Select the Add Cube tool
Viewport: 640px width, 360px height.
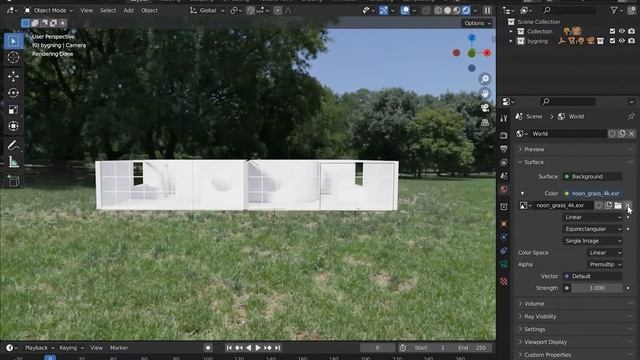click(13, 180)
